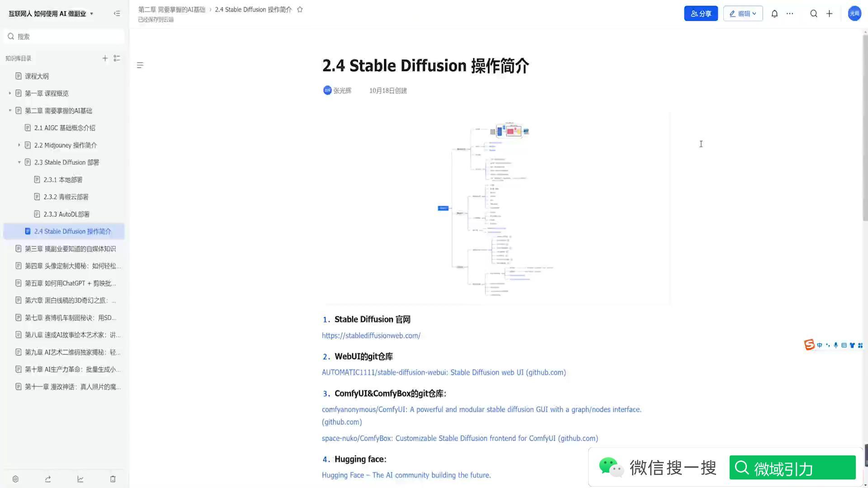The image size is (868, 488).
Task: Collapse the sidebar panel icon
Action: (117, 14)
